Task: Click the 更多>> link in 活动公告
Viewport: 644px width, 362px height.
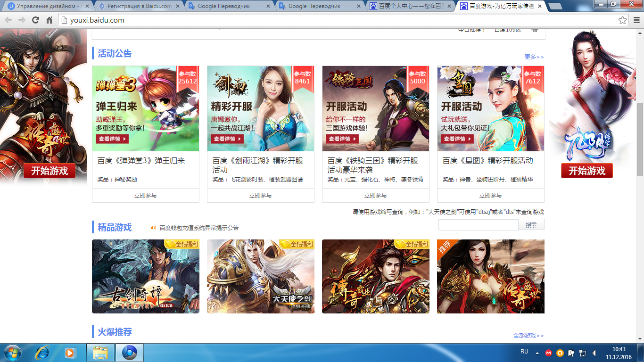Action: tap(534, 57)
